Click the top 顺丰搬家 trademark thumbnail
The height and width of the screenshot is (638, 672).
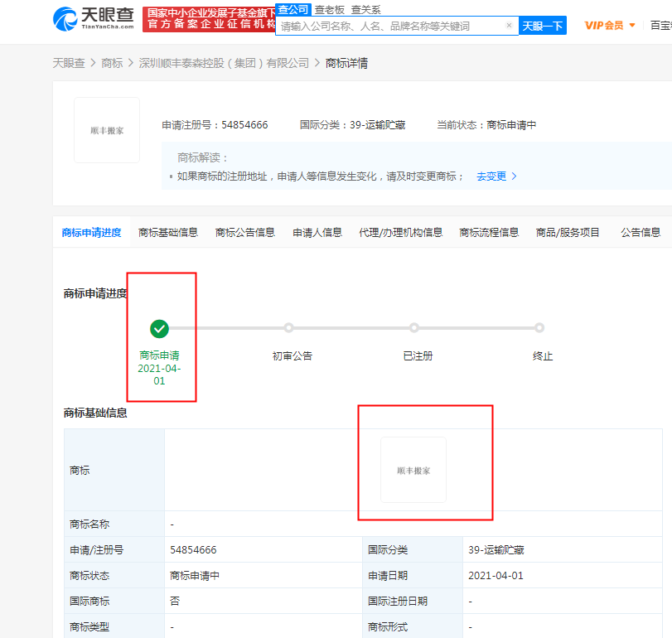coord(107,130)
